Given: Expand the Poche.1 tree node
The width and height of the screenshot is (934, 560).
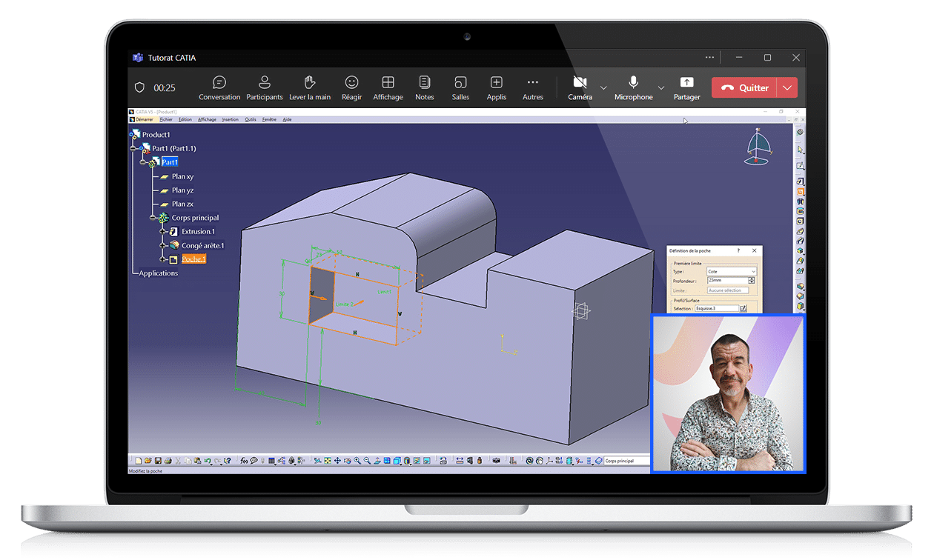Looking at the screenshot, I should [x=163, y=259].
